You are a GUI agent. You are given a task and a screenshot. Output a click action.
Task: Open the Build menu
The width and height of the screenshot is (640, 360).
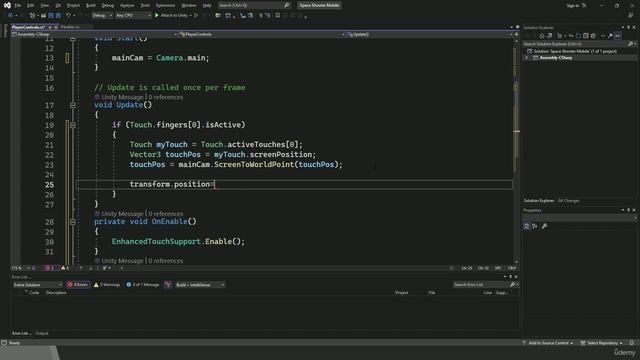click(91, 5)
